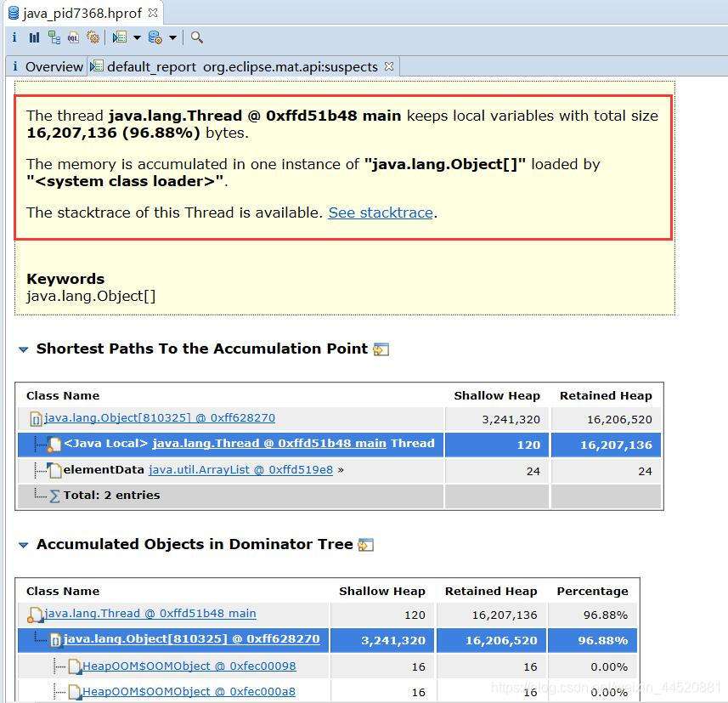
Task: Open java.lang.Object[810325] link in Shortest Paths table
Action: click(x=160, y=418)
